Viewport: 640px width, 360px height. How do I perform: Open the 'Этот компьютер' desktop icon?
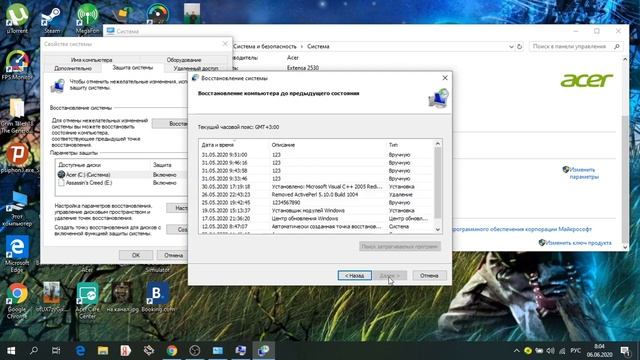click(17, 209)
